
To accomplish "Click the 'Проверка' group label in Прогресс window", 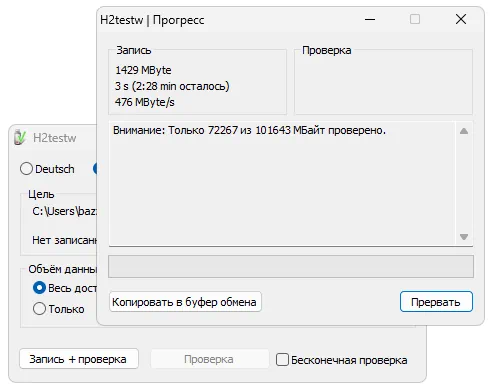I will 327,50.
